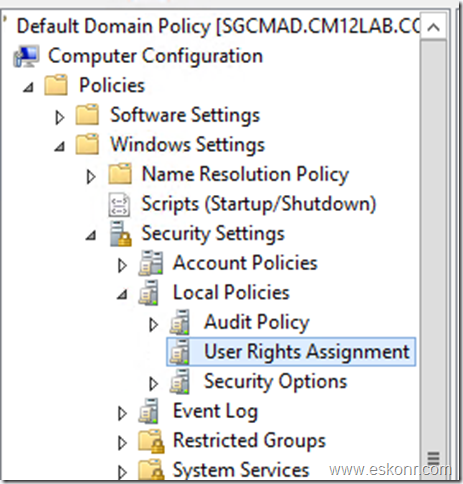Click the Local Policies server icon
463x484 pixels.
click(x=149, y=293)
